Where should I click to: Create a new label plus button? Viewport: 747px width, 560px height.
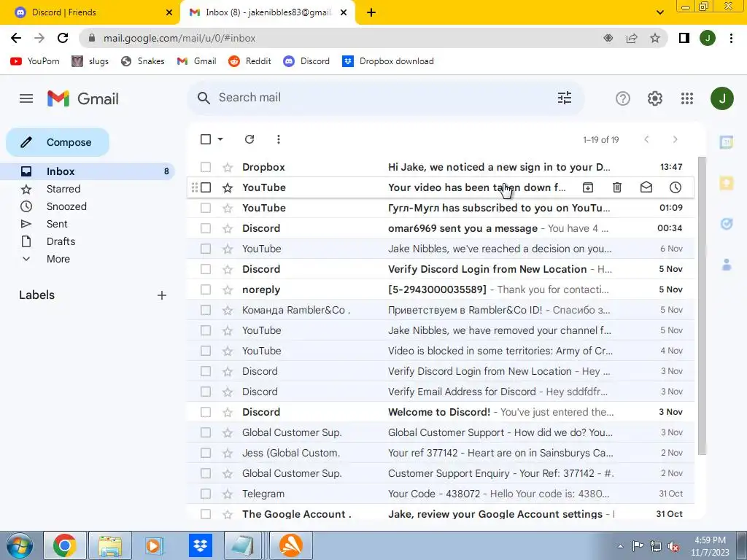162,295
